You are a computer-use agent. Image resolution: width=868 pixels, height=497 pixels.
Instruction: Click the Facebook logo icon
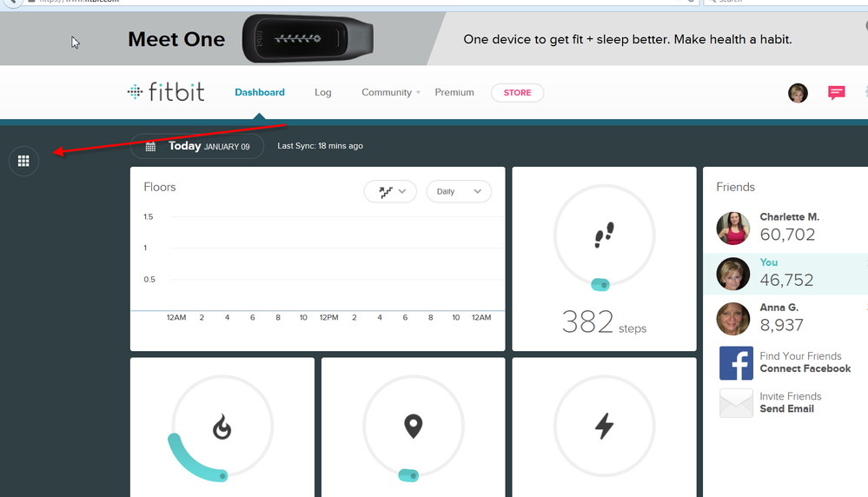tap(736, 363)
